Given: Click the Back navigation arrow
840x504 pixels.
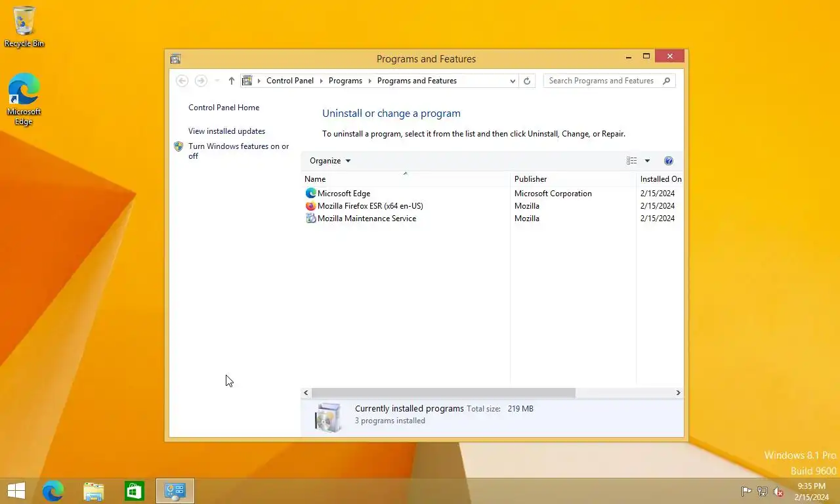Looking at the screenshot, I should pyautogui.click(x=182, y=81).
